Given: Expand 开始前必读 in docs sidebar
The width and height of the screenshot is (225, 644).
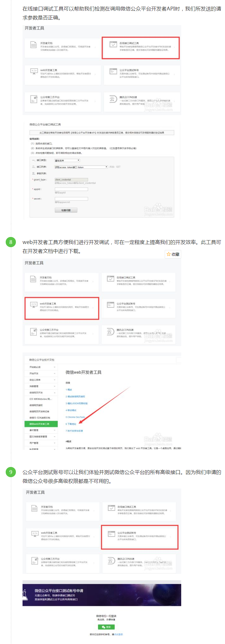Looking at the screenshot, I should pyautogui.click(x=41, y=367).
